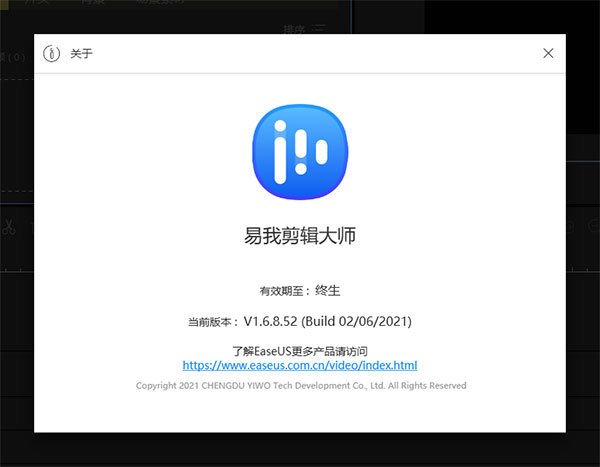
Task: Click the 了解EaseUS更多产品请访问 text
Action: pyautogui.click(x=300, y=351)
